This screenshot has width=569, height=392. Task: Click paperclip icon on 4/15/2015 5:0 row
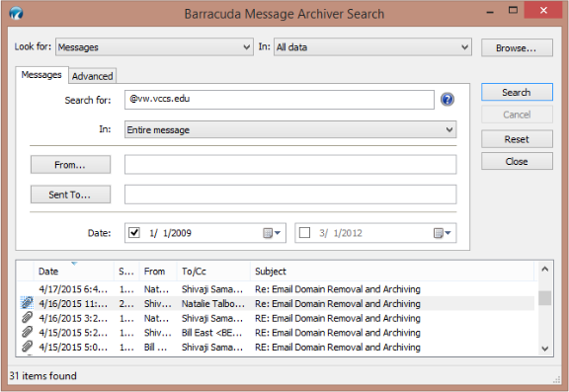[x=27, y=347]
